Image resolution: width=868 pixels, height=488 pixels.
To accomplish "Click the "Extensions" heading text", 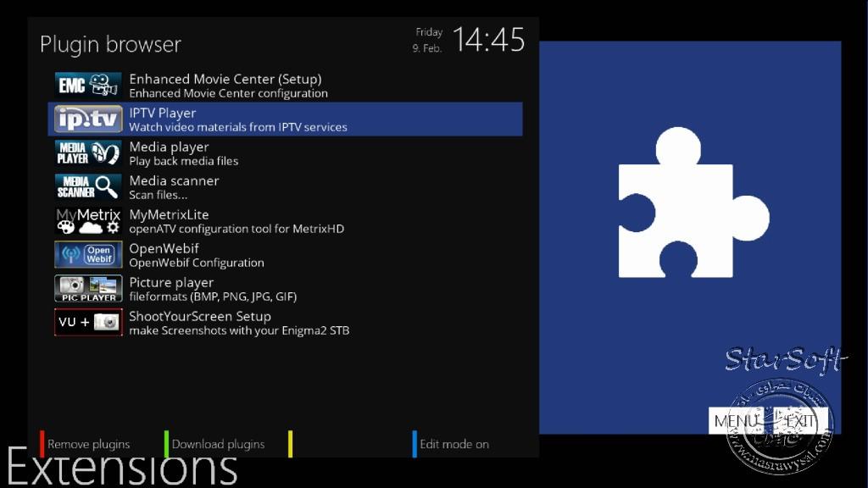I will click(122, 466).
